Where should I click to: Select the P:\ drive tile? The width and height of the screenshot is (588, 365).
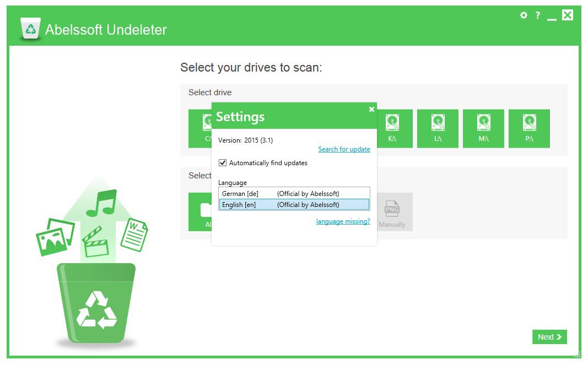tap(529, 128)
